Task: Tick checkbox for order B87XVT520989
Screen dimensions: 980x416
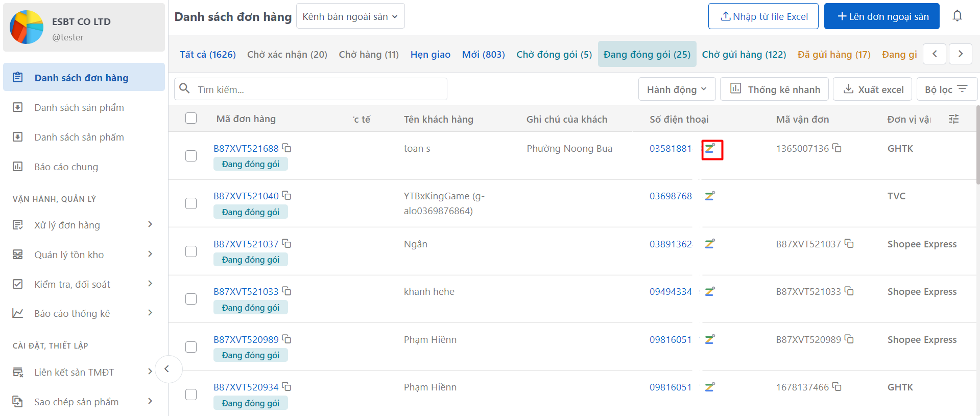Action: point(191,347)
